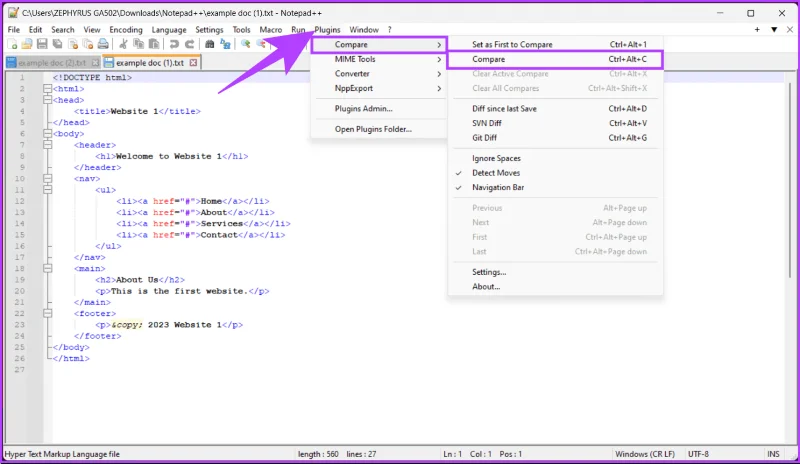Close the example doc (1).txt tab with its red X
Image resolution: width=800 pixels, height=464 pixels.
pyautogui.click(x=193, y=63)
